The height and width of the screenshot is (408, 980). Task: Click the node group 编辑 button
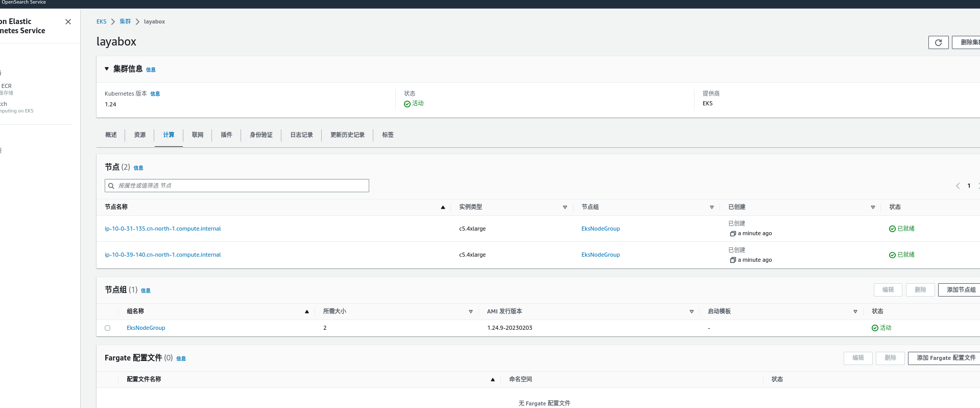tap(888, 290)
